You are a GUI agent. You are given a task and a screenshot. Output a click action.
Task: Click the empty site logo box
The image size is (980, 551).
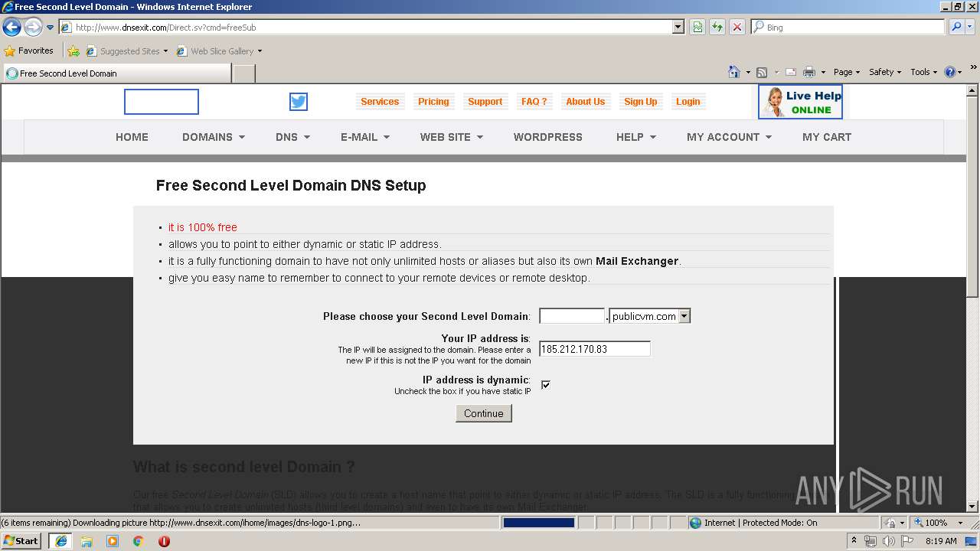[162, 102]
